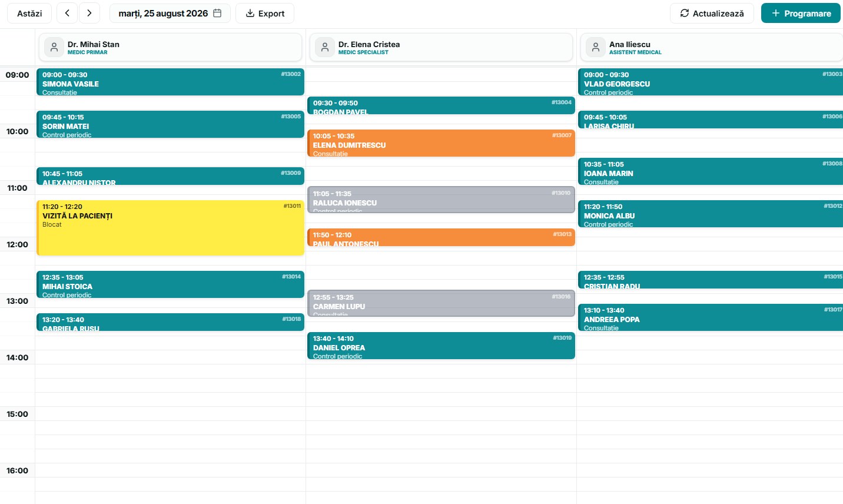
Task: Open Daniel Oprea 13:40 appointment
Action: click(x=441, y=346)
